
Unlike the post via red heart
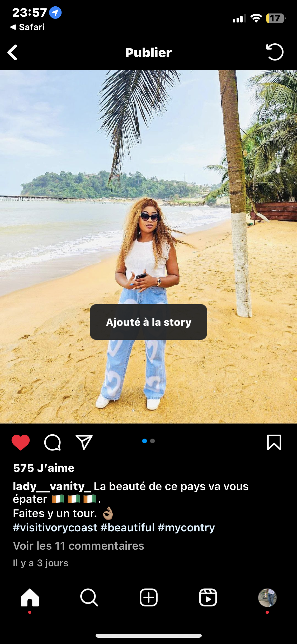21,442
